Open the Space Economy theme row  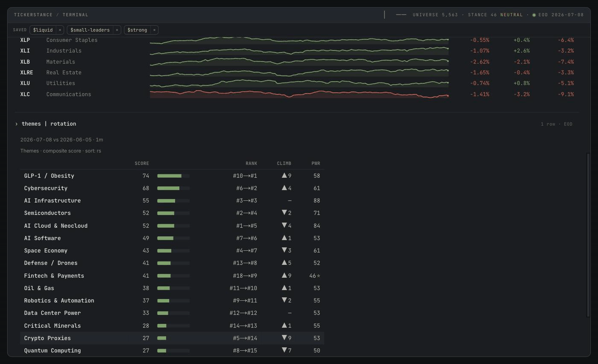[x=172, y=250]
